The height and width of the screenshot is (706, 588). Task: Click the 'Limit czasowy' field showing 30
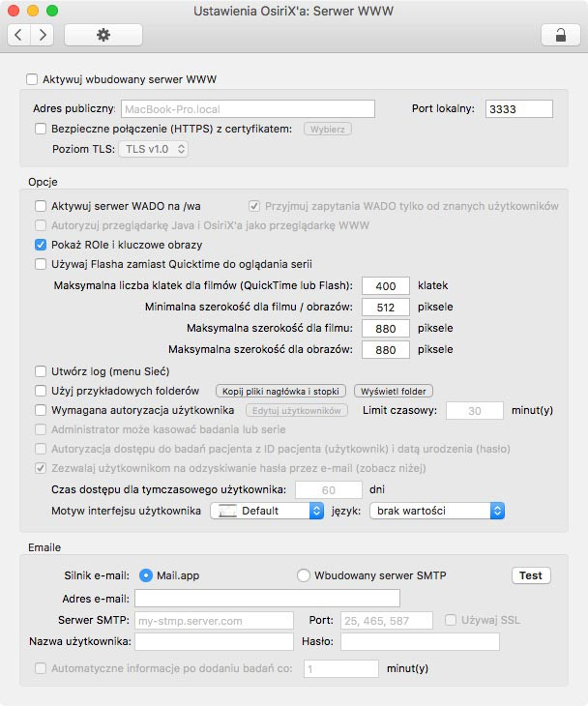475,411
